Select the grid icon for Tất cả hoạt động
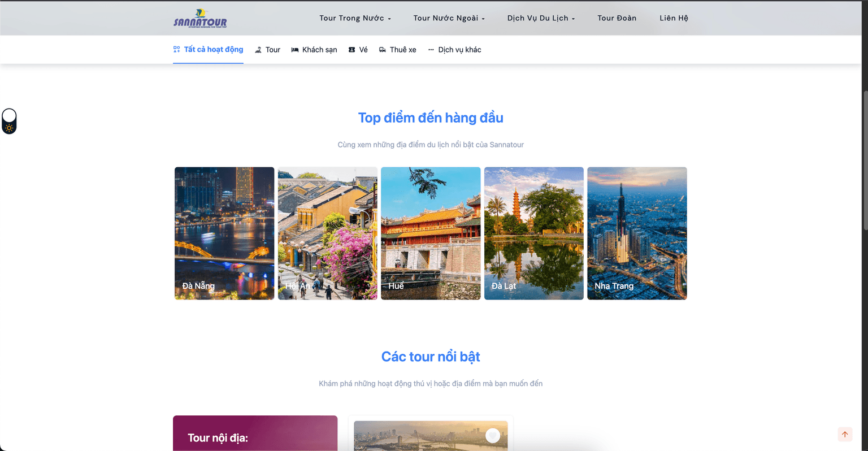The width and height of the screenshot is (868, 451). click(x=177, y=50)
